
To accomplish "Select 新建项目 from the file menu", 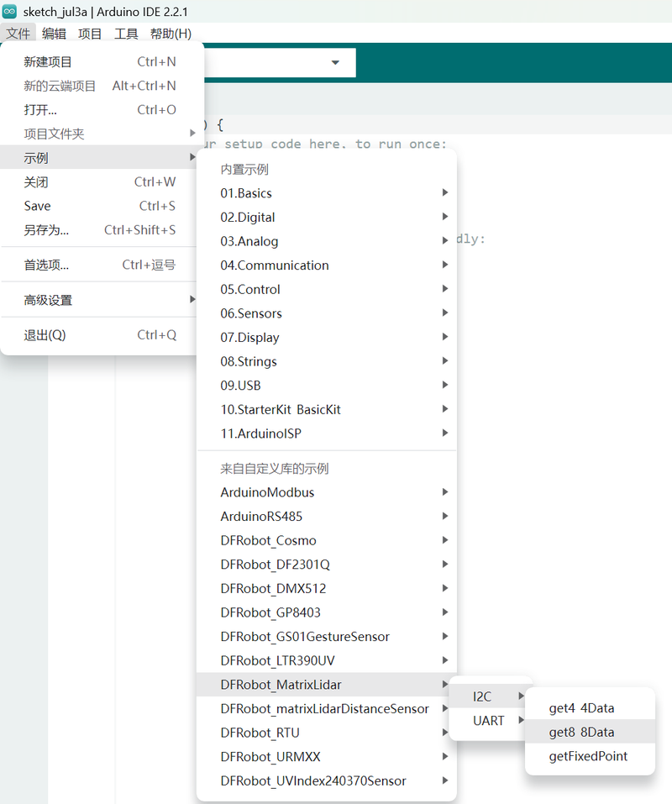I will tap(48, 61).
